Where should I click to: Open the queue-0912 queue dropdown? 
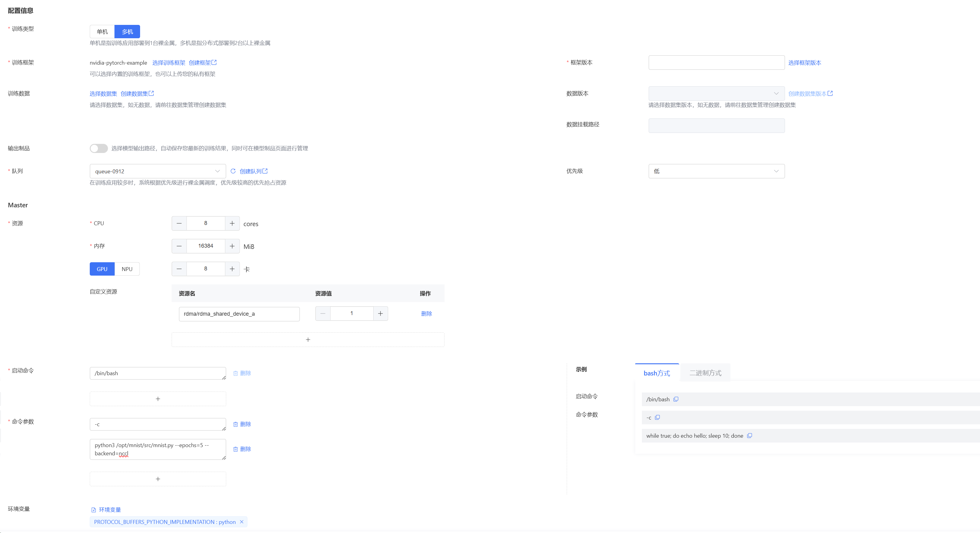tap(157, 171)
